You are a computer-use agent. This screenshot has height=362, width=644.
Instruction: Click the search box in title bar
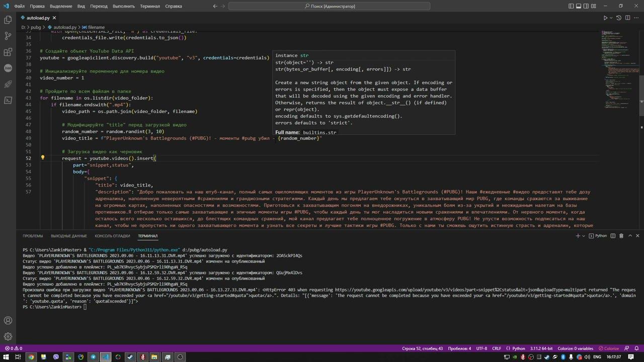tap(330, 6)
